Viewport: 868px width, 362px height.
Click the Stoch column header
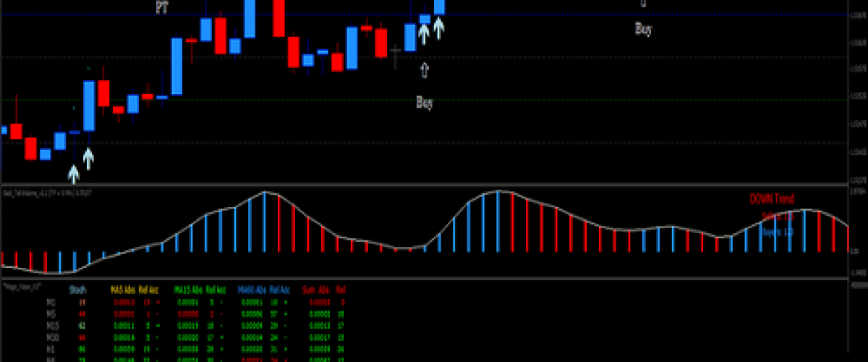(77, 290)
